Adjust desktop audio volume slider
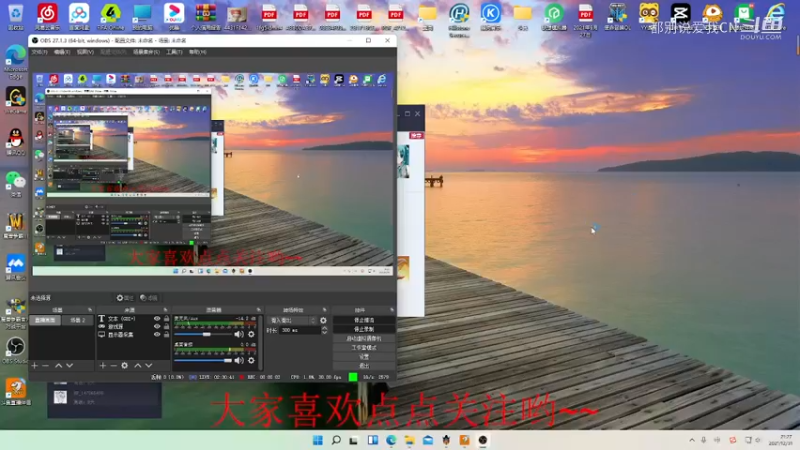This screenshot has width=800, height=450. click(203, 360)
